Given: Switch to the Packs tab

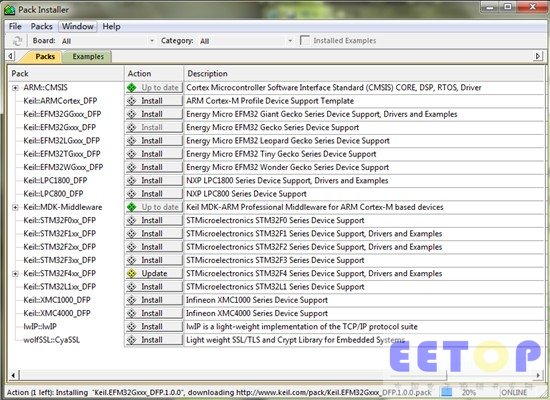Looking at the screenshot, I should pos(45,56).
